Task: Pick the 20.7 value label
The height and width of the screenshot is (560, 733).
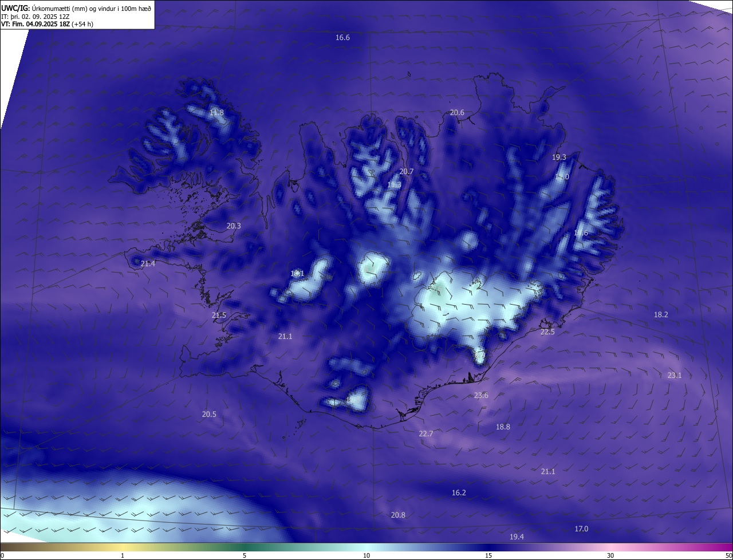Action: (x=407, y=171)
